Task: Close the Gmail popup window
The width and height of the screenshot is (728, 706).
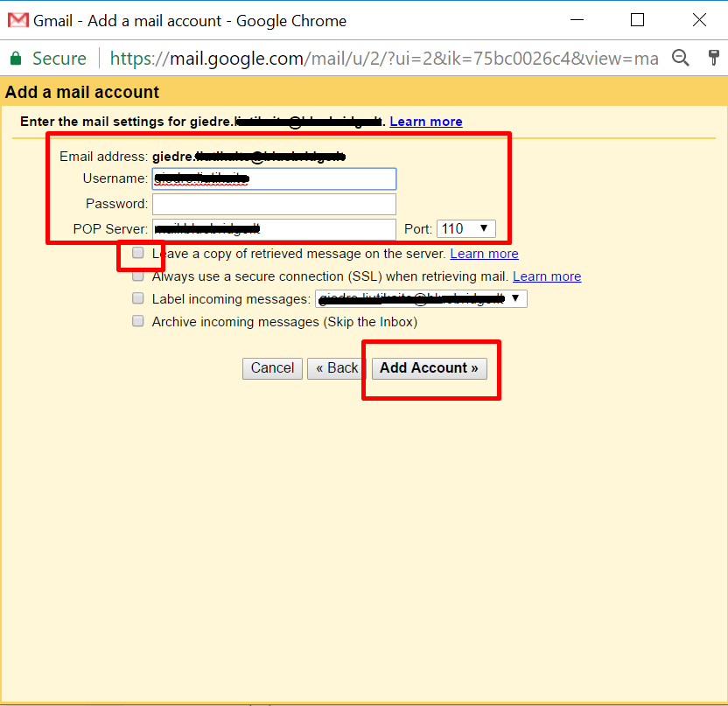Action: click(x=699, y=20)
